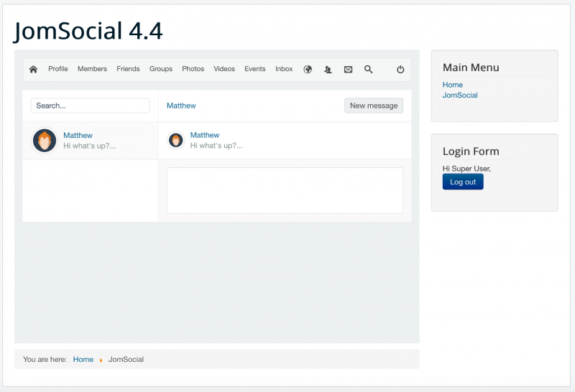This screenshot has height=392, width=575.
Task: Click the message reply text box
Action: point(285,190)
